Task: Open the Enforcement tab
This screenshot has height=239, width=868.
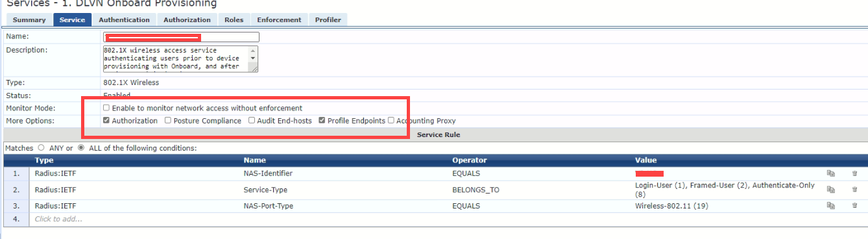Action: [279, 19]
